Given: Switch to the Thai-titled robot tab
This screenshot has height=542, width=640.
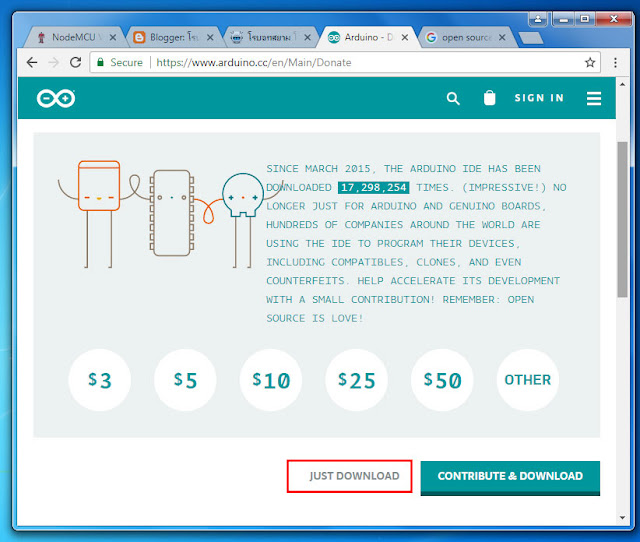Looking at the screenshot, I should 269,38.
